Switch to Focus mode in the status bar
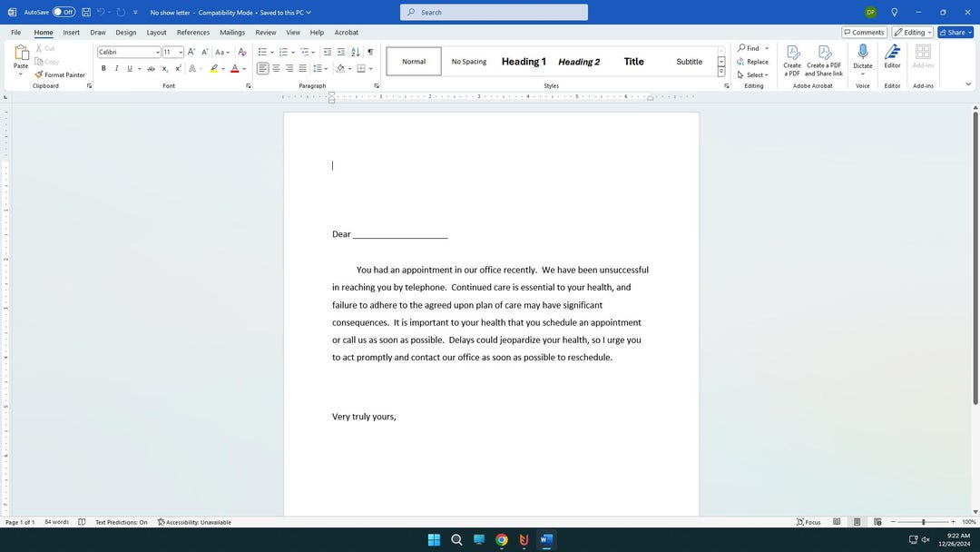The image size is (980, 552). click(x=810, y=522)
